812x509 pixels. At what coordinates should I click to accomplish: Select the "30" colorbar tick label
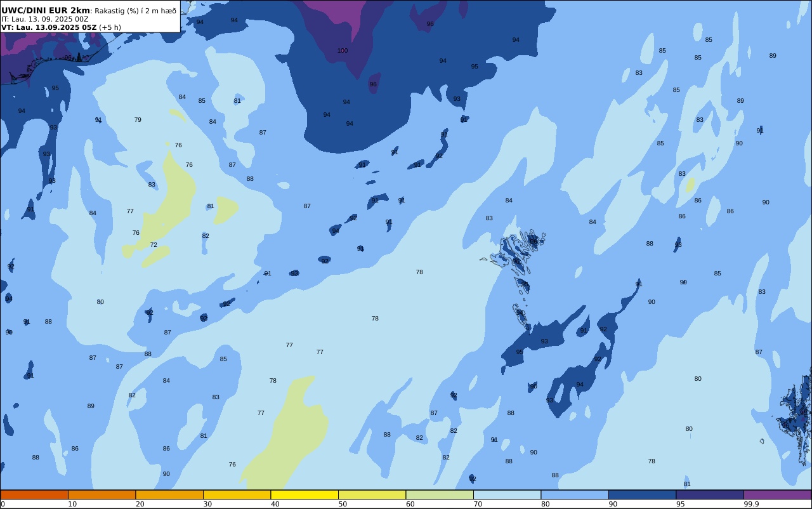(x=207, y=504)
